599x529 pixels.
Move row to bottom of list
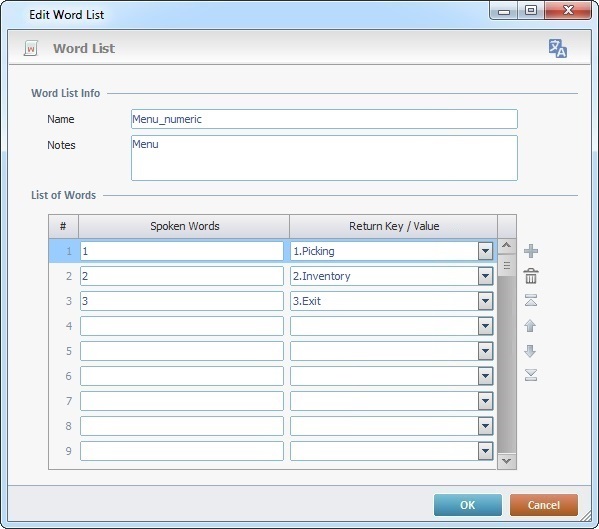[531, 375]
